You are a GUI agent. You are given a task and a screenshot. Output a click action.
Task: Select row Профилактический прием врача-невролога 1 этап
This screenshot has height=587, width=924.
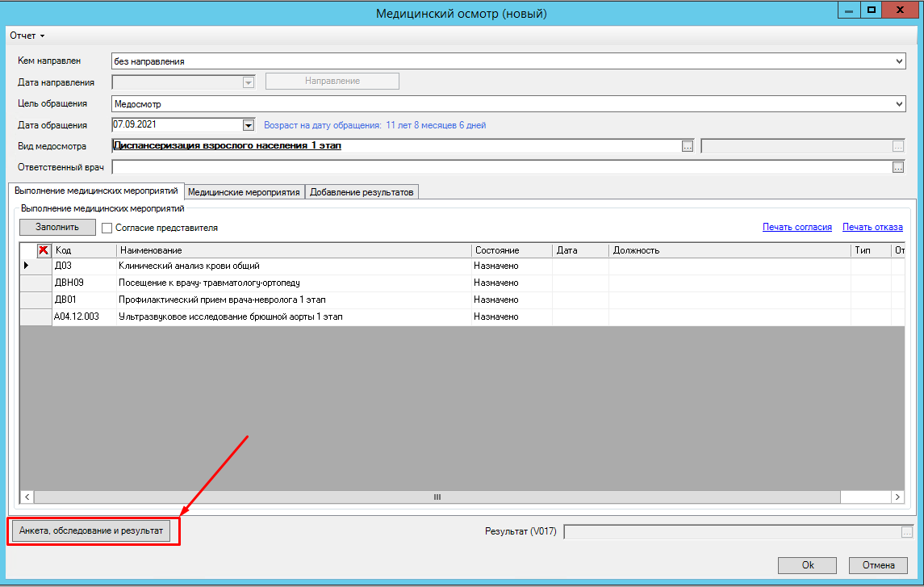(462, 300)
